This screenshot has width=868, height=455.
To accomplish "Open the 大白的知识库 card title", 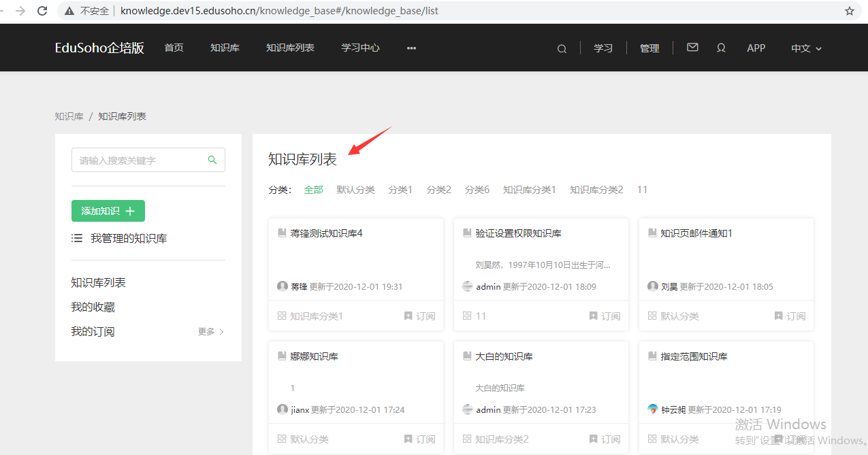I will [504, 356].
